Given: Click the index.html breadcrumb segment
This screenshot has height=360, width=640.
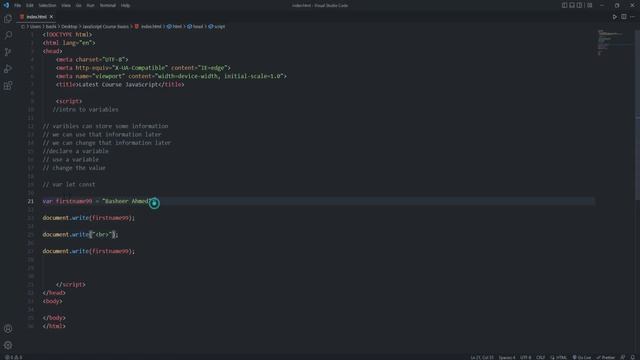Looking at the screenshot, I should 148,27.
